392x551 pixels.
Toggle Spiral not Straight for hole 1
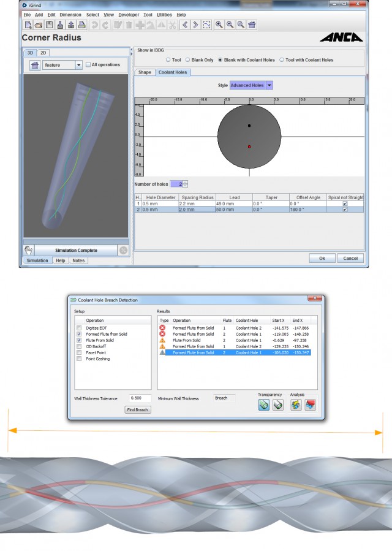(x=345, y=203)
